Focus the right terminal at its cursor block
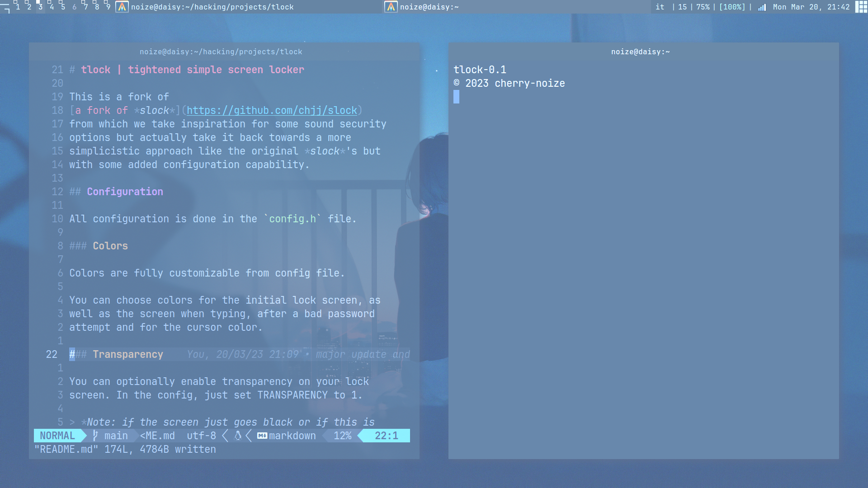This screenshot has height=488, width=868. (456, 97)
